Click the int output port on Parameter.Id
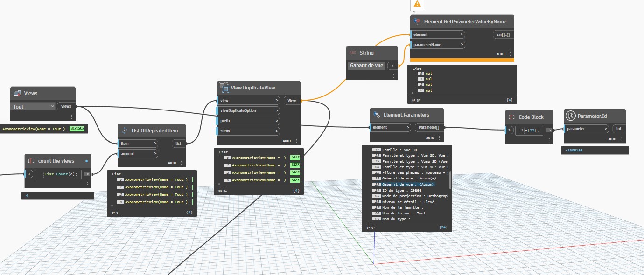 618,129
